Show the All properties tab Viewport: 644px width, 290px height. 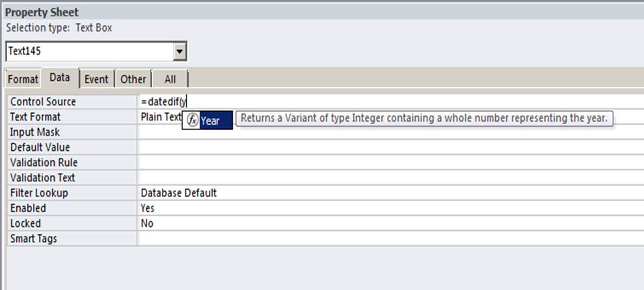(x=170, y=79)
